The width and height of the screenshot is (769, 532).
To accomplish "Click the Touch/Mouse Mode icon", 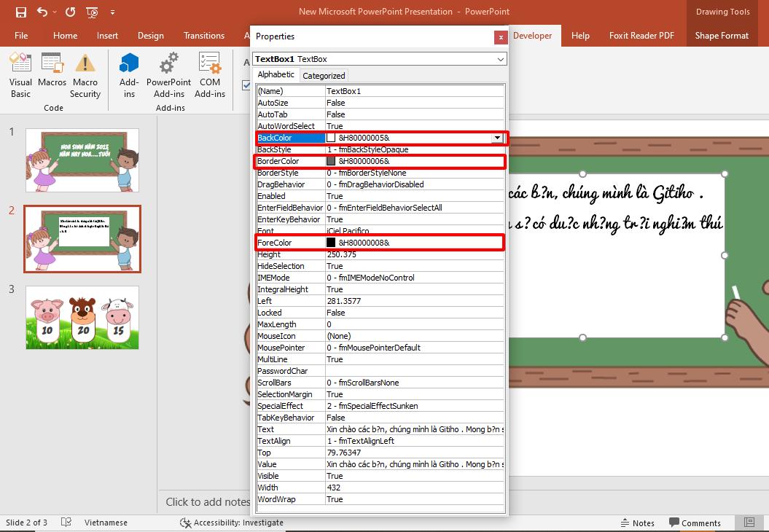I will tap(92, 12).
